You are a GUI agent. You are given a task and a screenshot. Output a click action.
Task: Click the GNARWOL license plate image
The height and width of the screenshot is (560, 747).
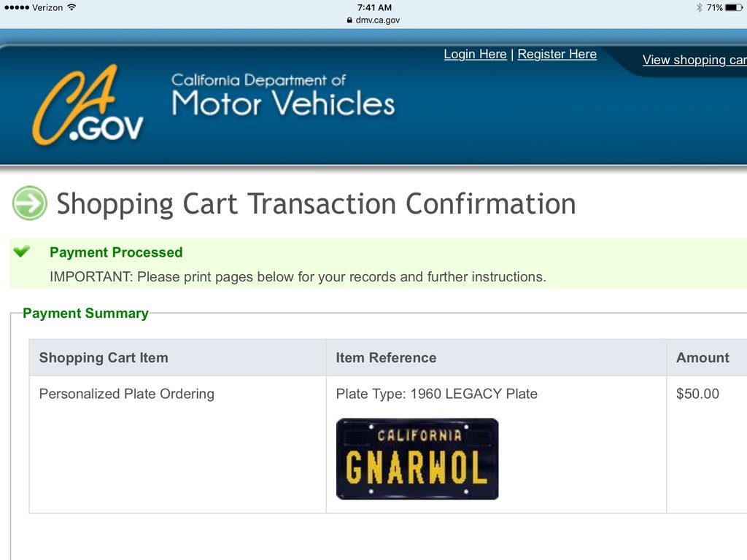pos(417,459)
